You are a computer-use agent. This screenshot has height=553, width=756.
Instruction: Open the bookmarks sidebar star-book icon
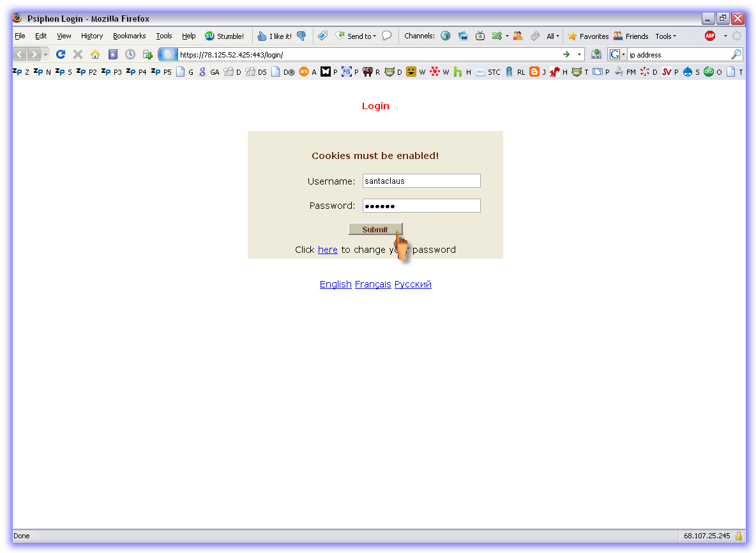point(113,54)
